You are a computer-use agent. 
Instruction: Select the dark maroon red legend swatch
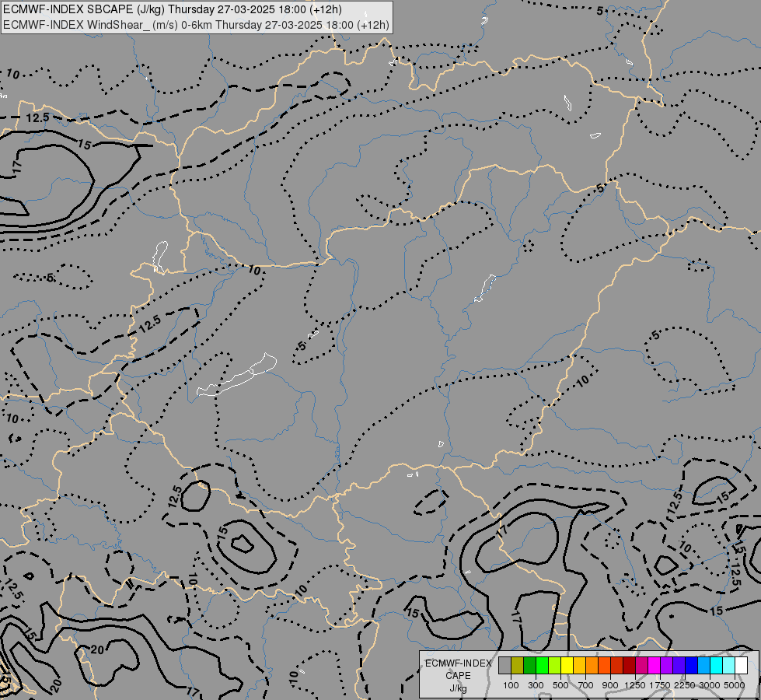[630, 665]
